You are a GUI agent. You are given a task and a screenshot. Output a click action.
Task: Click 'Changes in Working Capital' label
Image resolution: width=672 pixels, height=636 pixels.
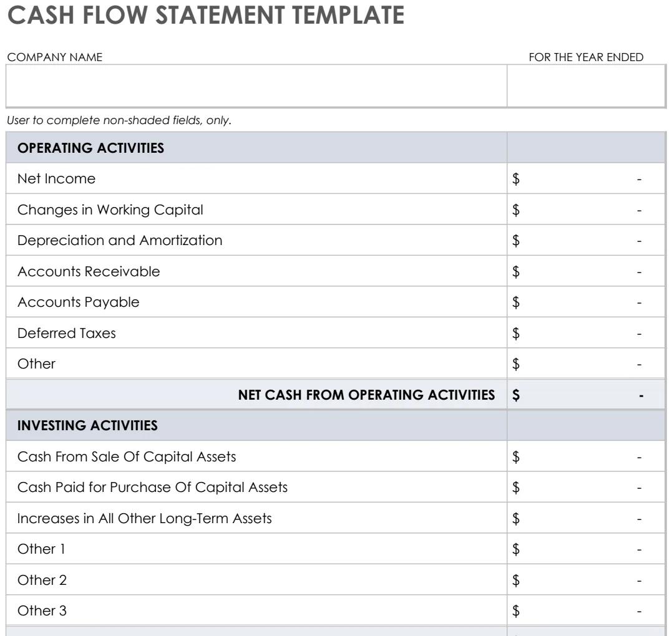tap(110, 210)
